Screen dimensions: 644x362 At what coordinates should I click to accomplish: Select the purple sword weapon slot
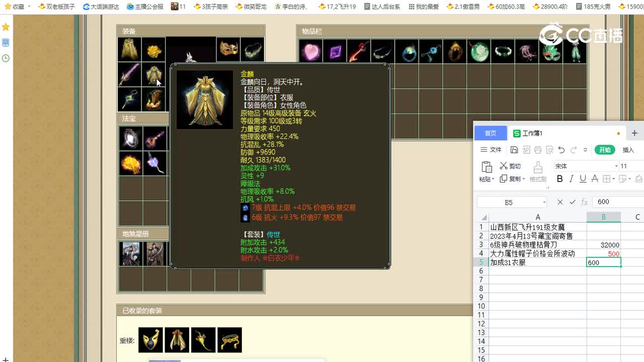click(129, 74)
